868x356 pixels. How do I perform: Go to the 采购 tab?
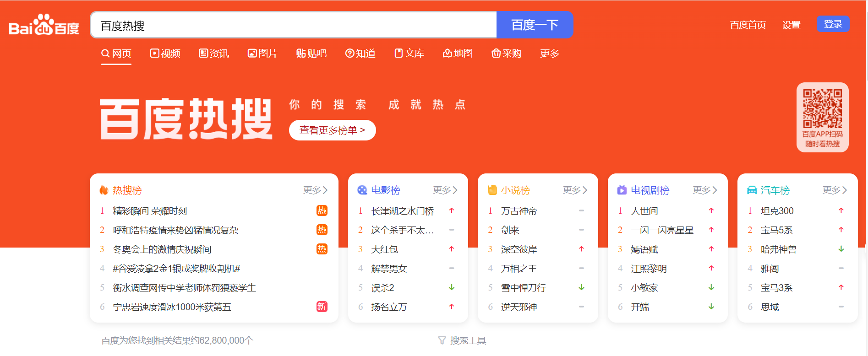pyautogui.click(x=507, y=54)
